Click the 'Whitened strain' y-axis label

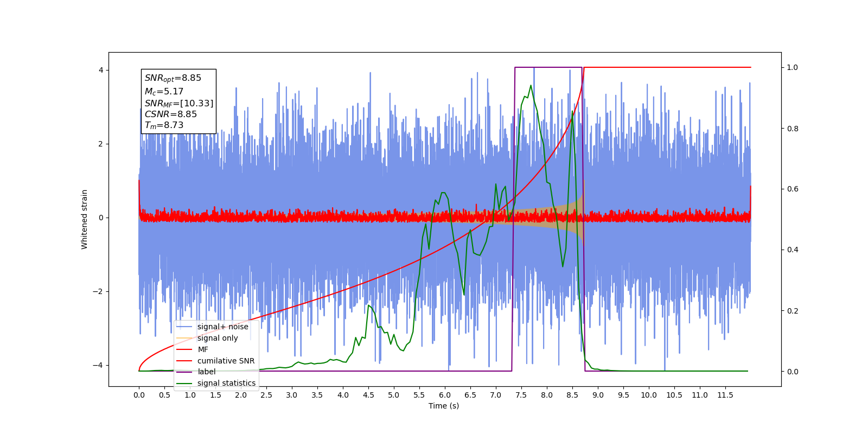pyautogui.click(x=84, y=219)
